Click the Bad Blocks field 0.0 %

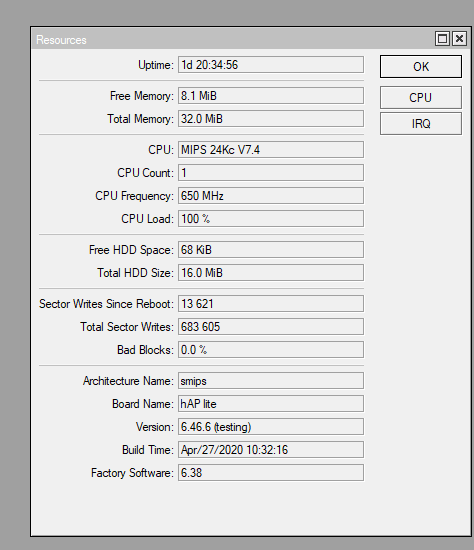click(x=271, y=350)
